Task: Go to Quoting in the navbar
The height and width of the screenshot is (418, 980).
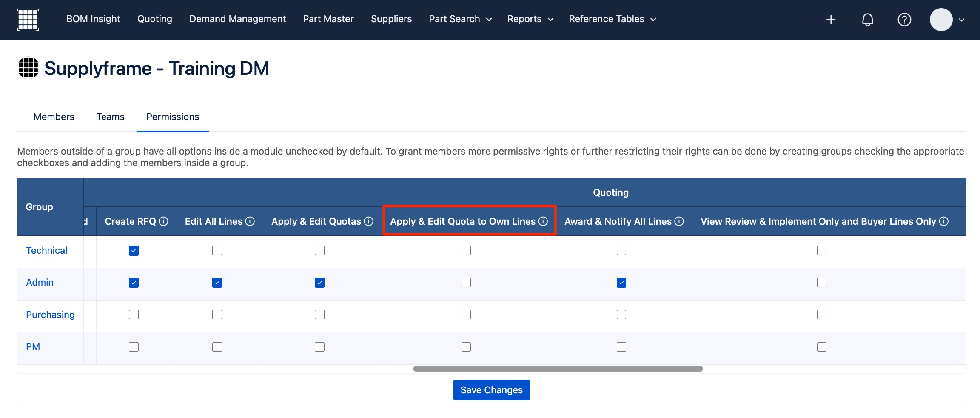Action: 155,19
